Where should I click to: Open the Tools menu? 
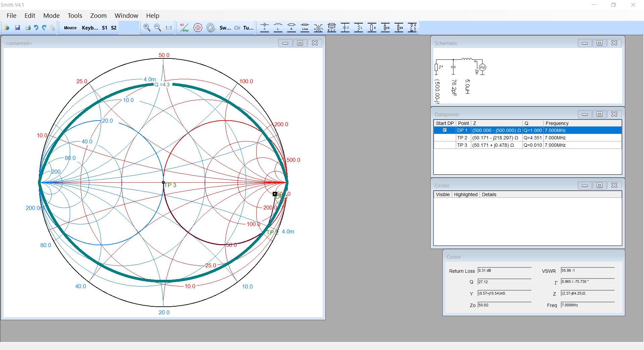(75, 15)
